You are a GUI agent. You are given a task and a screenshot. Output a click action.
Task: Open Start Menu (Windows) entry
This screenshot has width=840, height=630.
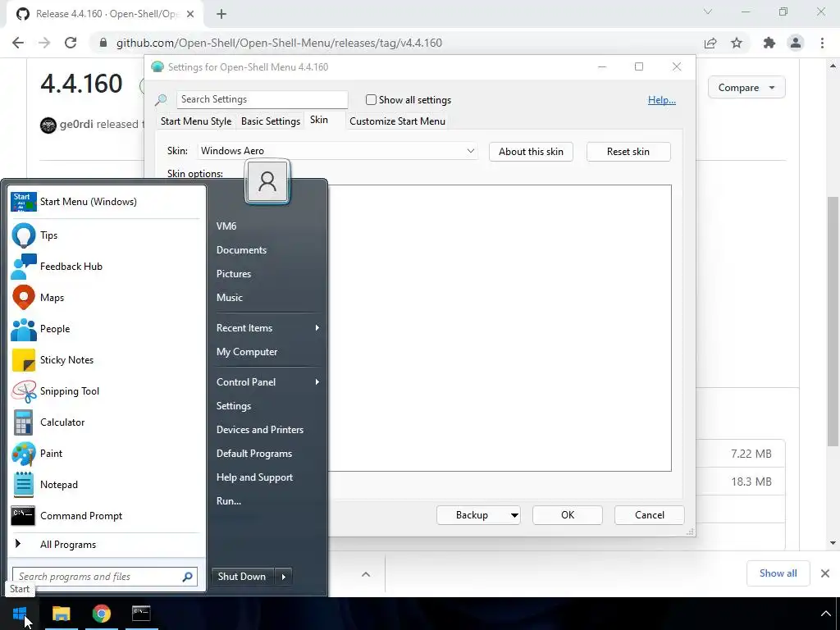pos(106,202)
